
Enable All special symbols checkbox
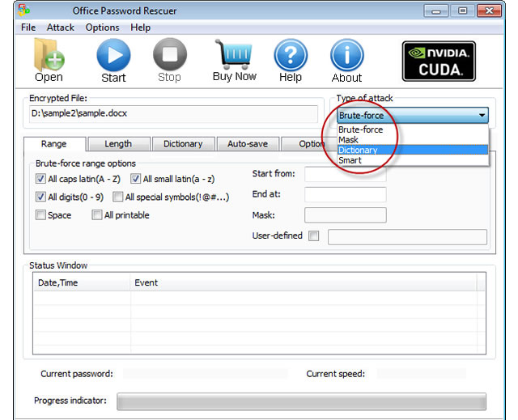pyautogui.click(x=117, y=197)
